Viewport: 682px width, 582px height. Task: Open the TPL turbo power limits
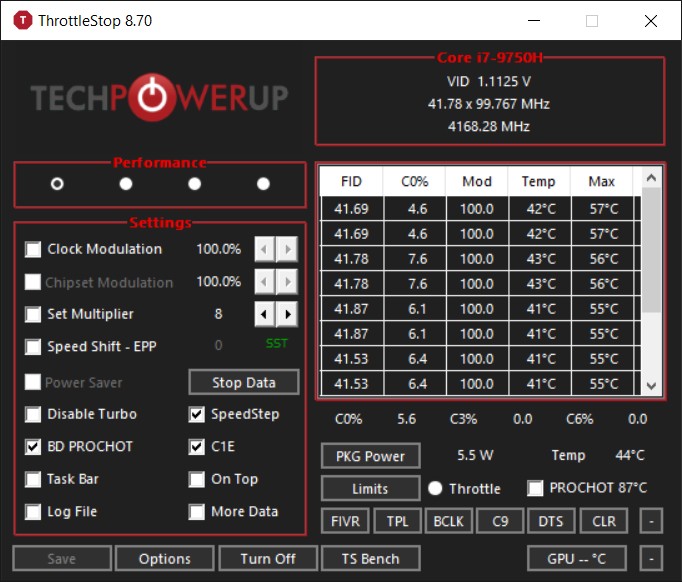(x=398, y=521)
